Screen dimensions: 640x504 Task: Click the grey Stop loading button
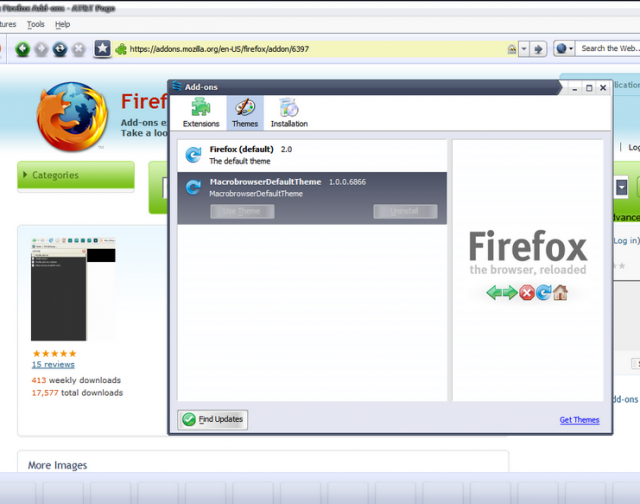coord(79,49)
